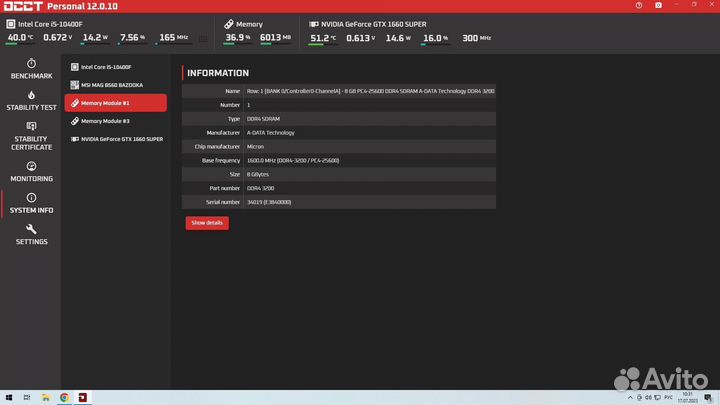Switch to the BENCHMARK section label

(31, 76)
